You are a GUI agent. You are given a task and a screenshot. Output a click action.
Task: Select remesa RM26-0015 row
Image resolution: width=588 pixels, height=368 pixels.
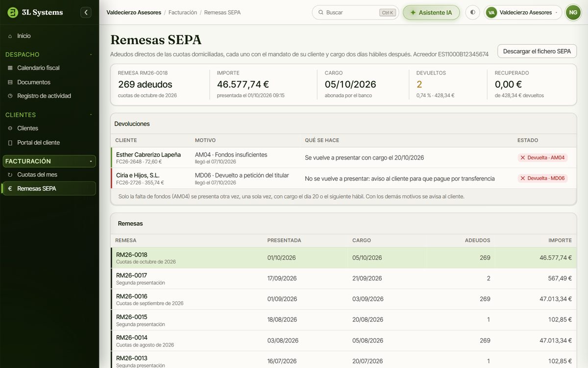tap(343, 319)
